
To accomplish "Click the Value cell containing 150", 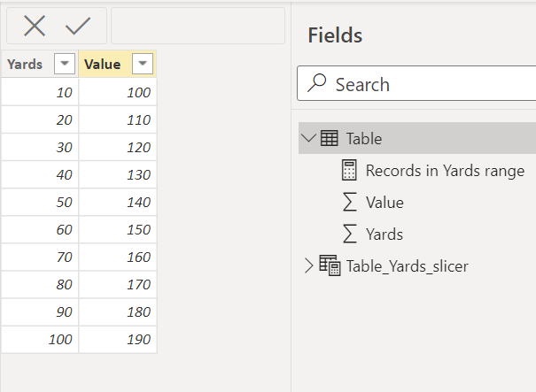I will pos(118,229).
